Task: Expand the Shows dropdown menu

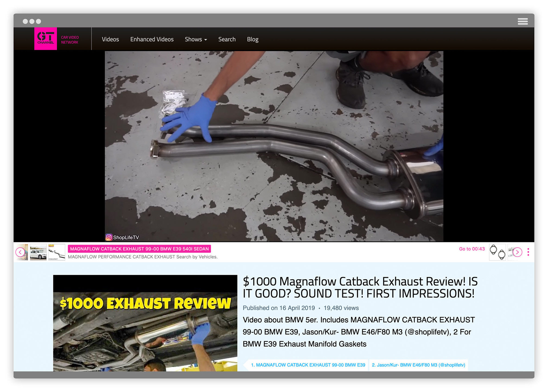Action: tap(196, 39)
